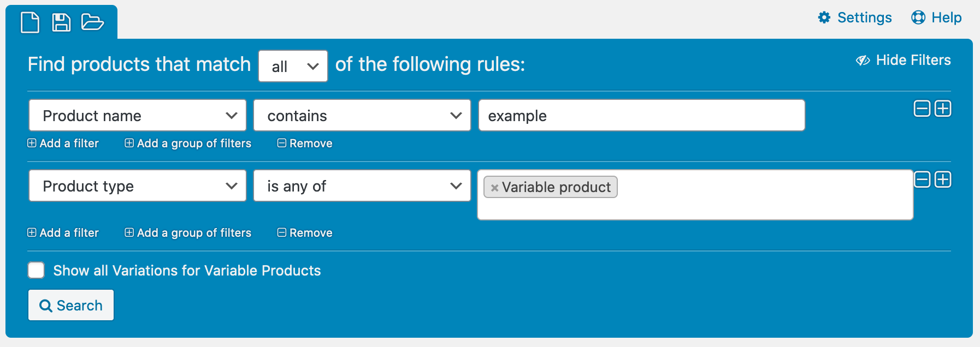This screenshot has height=347, width=980.
Task: Open the match all dropdown
Action: pyautogui.click(x=293, y=66)
